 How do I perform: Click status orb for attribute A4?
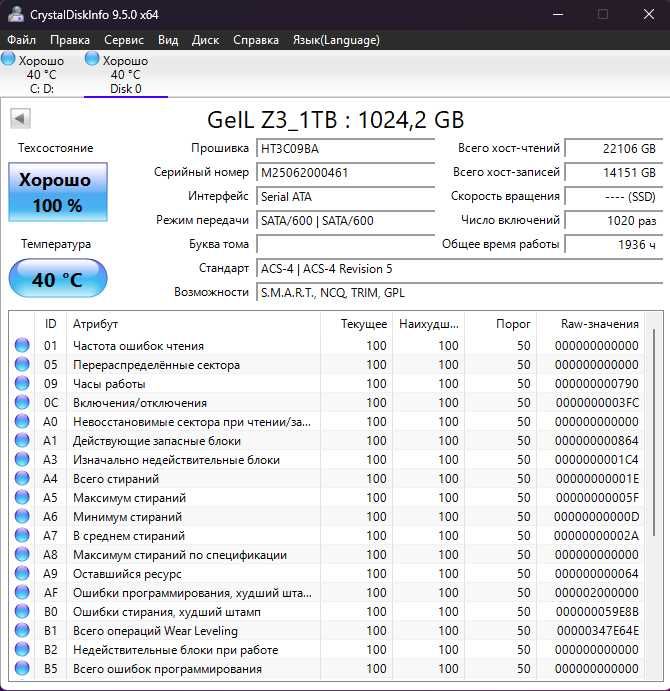22,478
